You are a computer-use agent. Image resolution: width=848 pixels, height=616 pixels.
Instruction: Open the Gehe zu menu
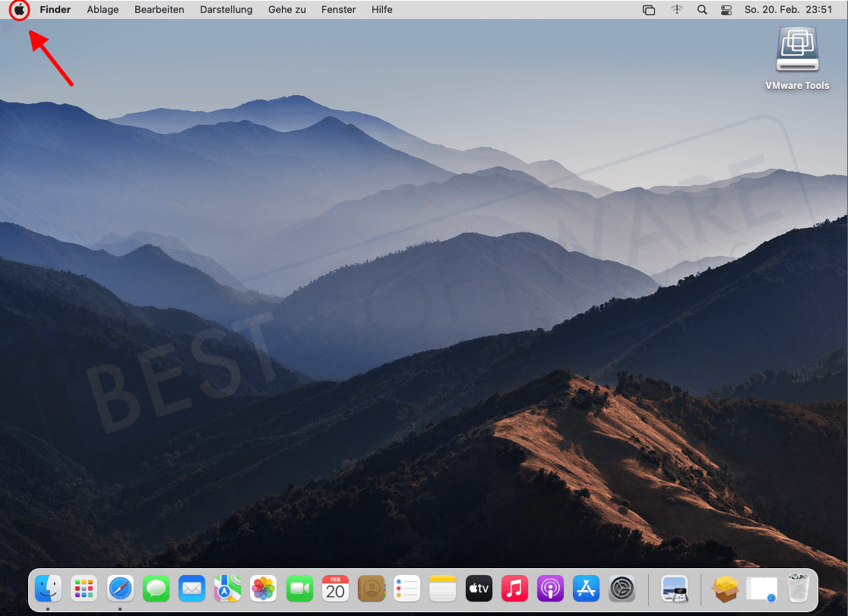click(x=286, y=10)
